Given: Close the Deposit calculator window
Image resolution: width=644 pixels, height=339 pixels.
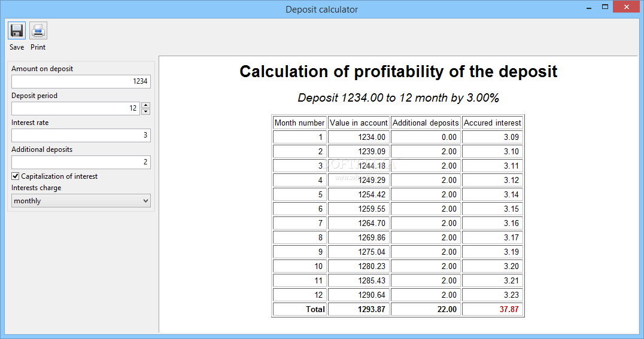Looking at the screenshot, I should 627,7.
